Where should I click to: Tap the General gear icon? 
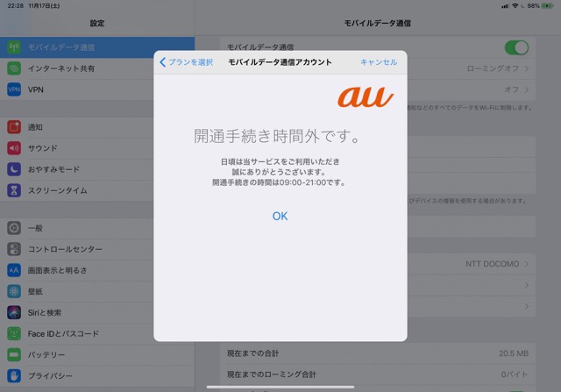[x=14, y=228]
